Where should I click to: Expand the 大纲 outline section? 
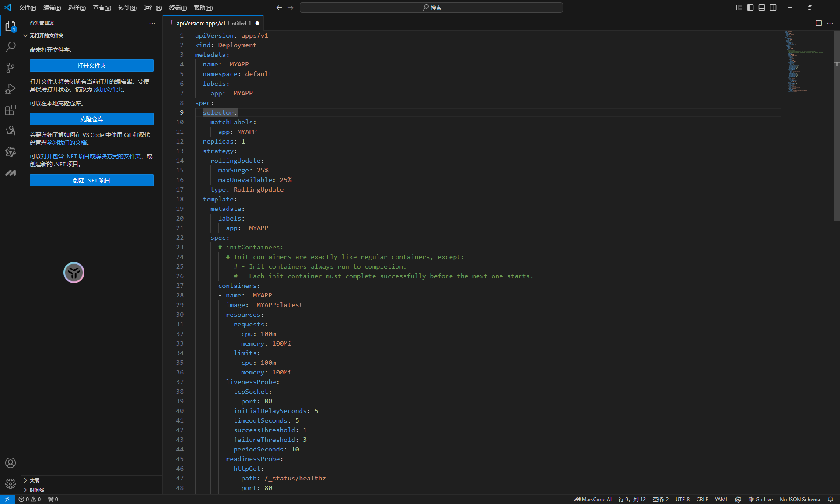(35, 480)
